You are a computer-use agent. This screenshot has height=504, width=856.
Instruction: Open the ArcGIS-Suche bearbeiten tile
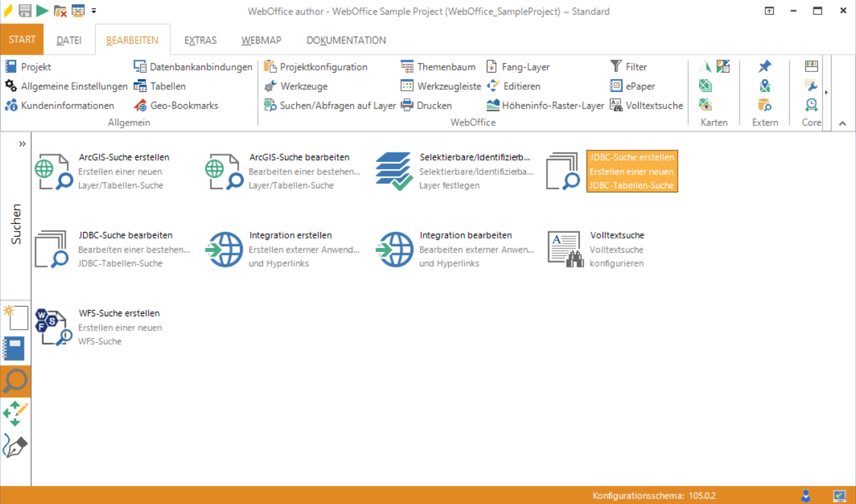284,171
